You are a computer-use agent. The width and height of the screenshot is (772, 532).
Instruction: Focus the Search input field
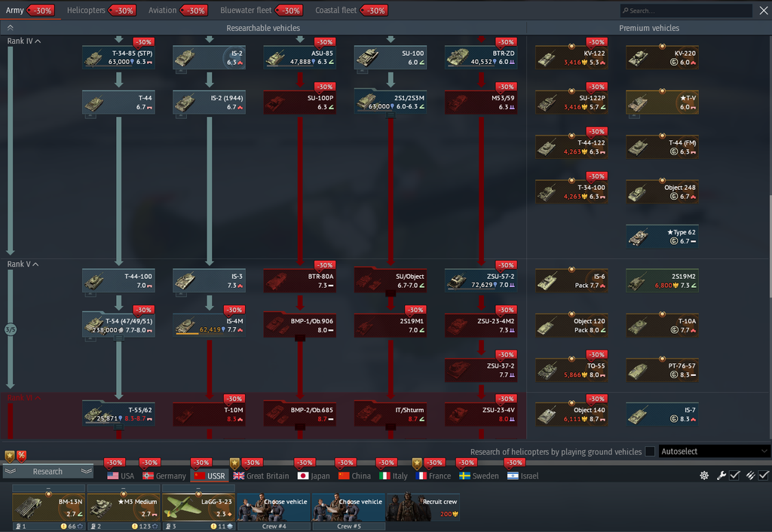[686, 11]
